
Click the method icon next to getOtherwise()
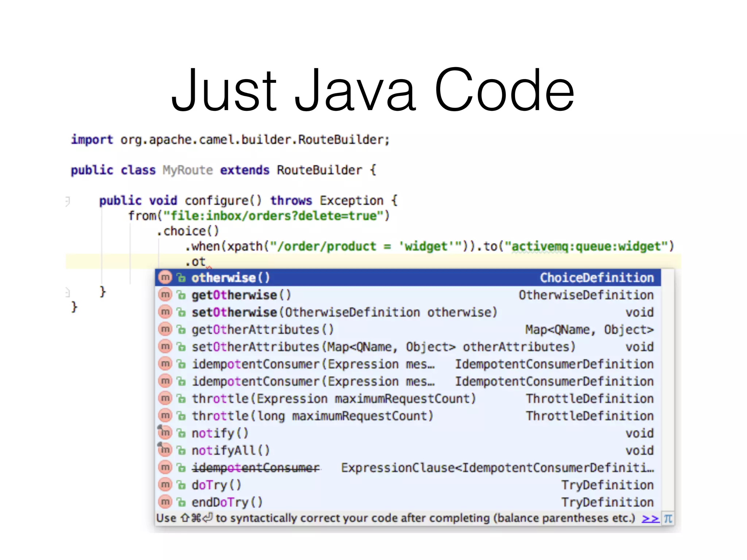pyautogui.click(x=165, y=295)
